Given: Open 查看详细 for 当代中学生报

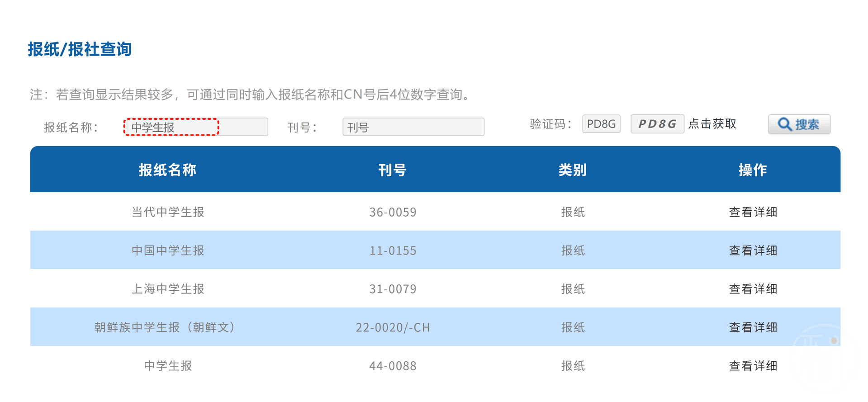Looking at the screenshot, I should point(753,212).
